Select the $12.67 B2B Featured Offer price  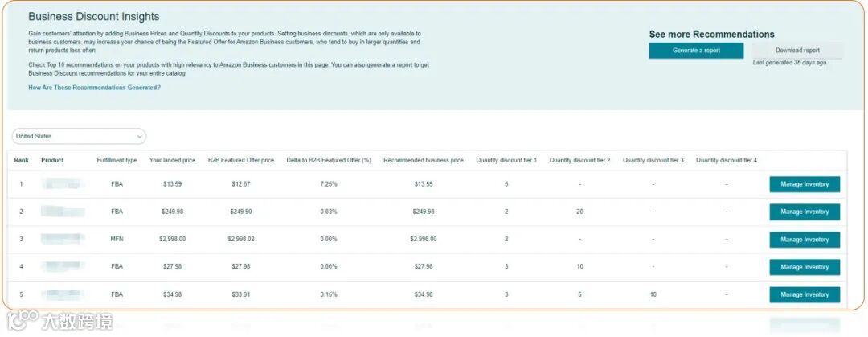point(241,184)
